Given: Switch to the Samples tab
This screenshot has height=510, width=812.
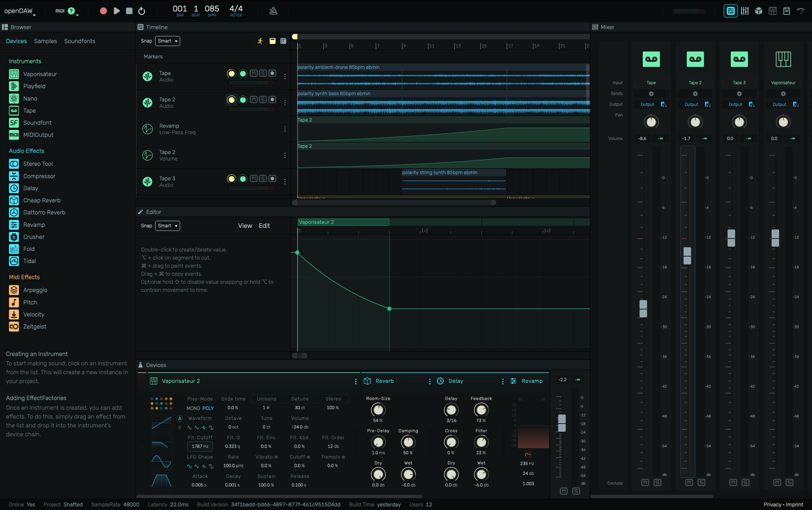Looking at the screenshot, I should point(45,41).
